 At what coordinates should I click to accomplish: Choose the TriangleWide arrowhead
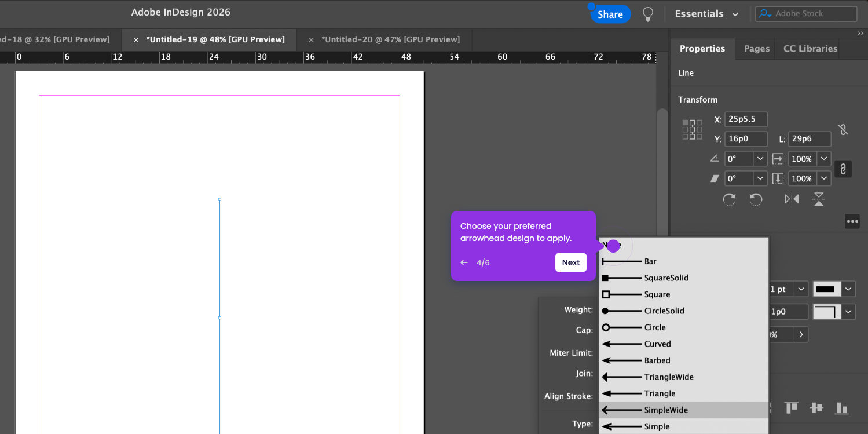tap(683, 377)
